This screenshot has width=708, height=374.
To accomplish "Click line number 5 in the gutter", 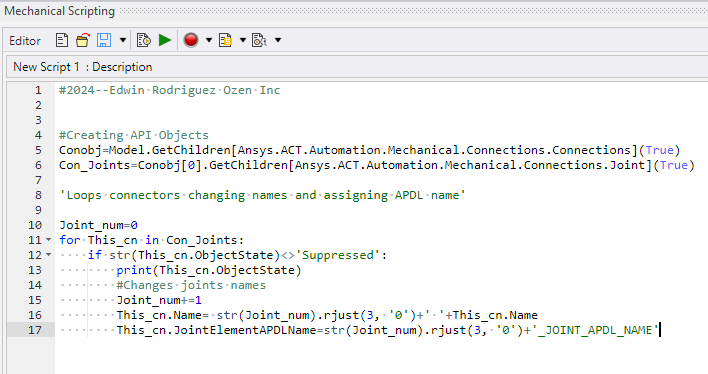I will click(38, 150).
